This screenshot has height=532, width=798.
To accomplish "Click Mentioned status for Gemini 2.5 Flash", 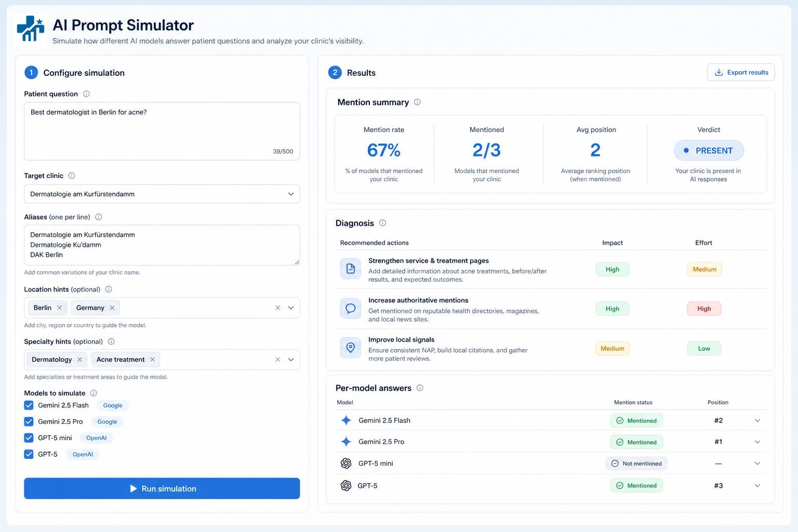I will click(x=636, y=421).
